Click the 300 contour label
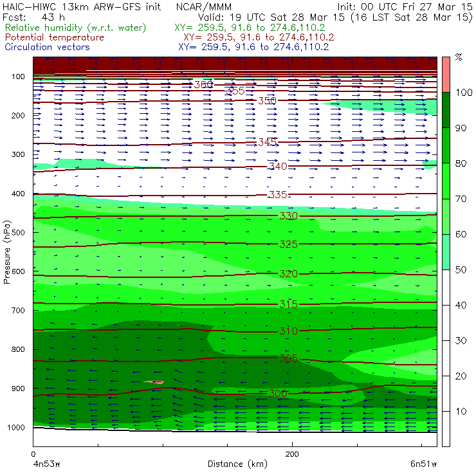The width and height of the screenshot is (476, 476). pos(278,394)
